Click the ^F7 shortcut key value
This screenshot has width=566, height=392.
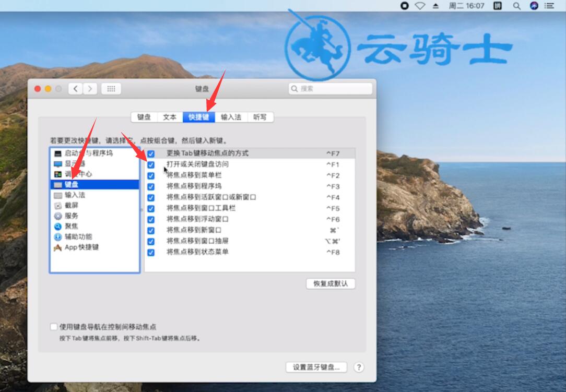[x=333, y=154]
